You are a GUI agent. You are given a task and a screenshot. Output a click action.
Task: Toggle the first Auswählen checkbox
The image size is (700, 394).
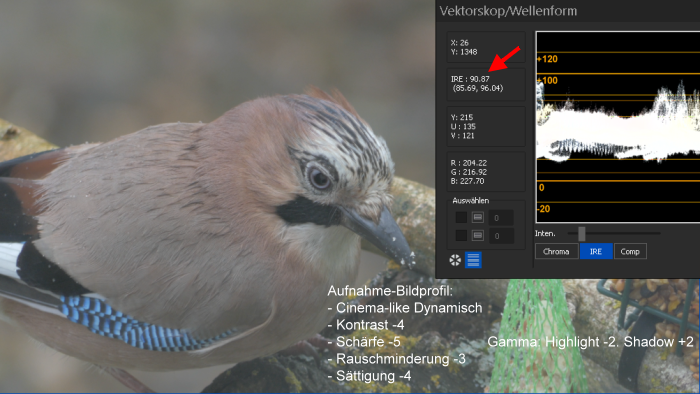[461, 218]
